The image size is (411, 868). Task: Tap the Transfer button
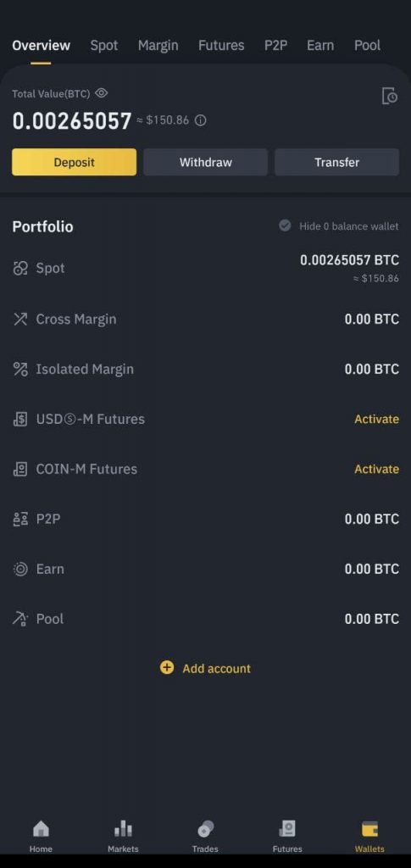pos(337,162)
